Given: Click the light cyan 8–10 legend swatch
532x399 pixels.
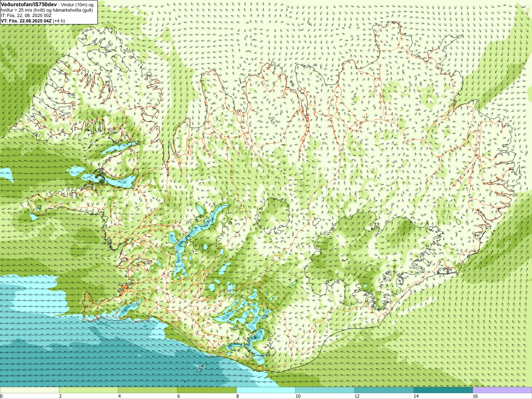Looking at the screenshot, I should 266,390.
